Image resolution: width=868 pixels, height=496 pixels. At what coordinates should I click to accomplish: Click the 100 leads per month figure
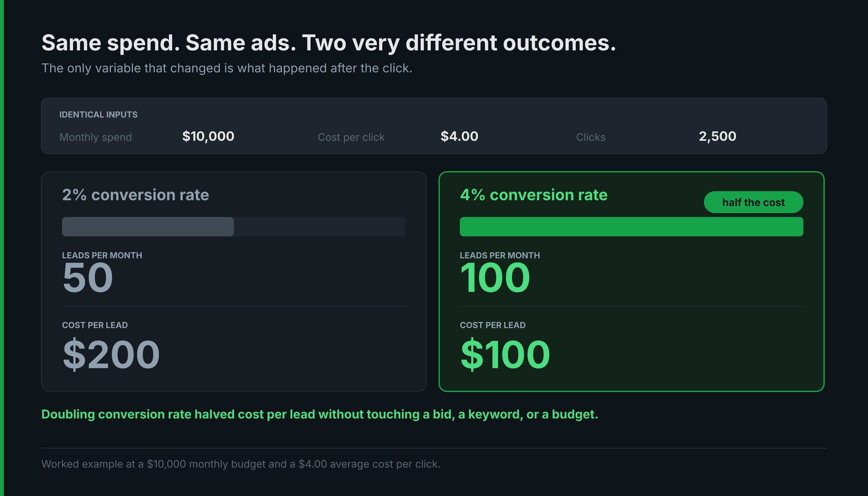tap(495, 278)
